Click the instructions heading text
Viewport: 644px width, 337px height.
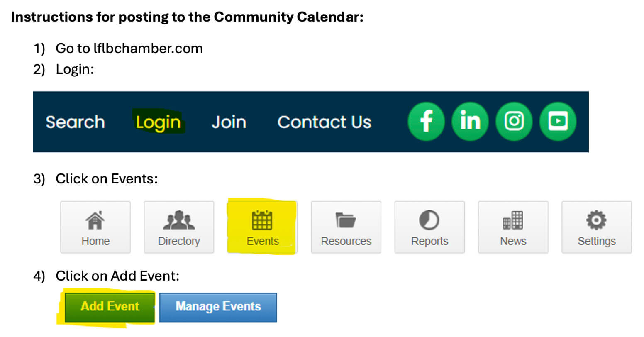187,17
